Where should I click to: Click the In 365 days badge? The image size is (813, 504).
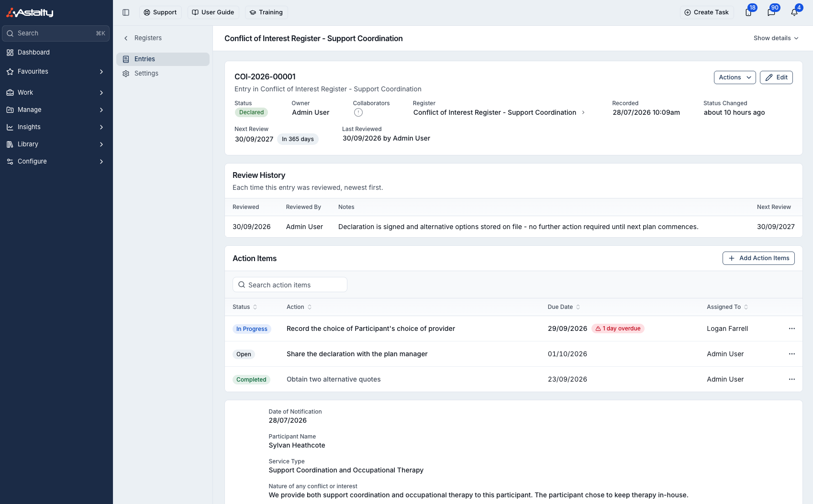tap(298, 139)
